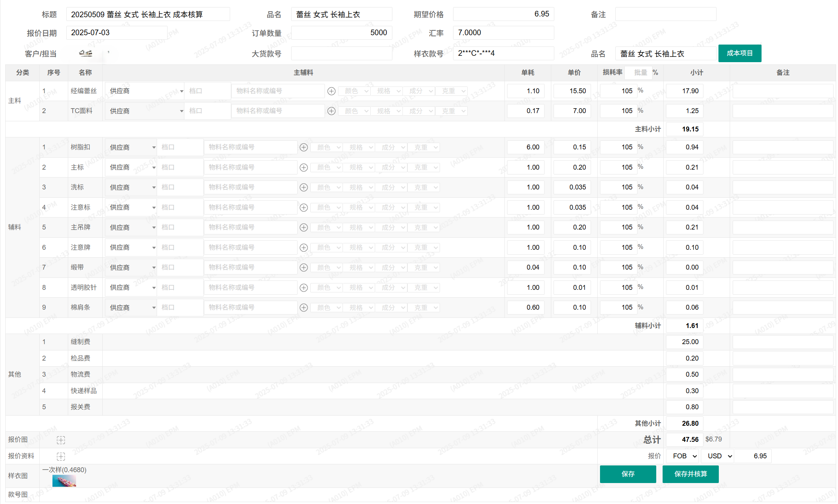Viewport: 838px width, 504px height.
Task: Open the 供应商 dropdown for 棉肩条
Action: 131,307
